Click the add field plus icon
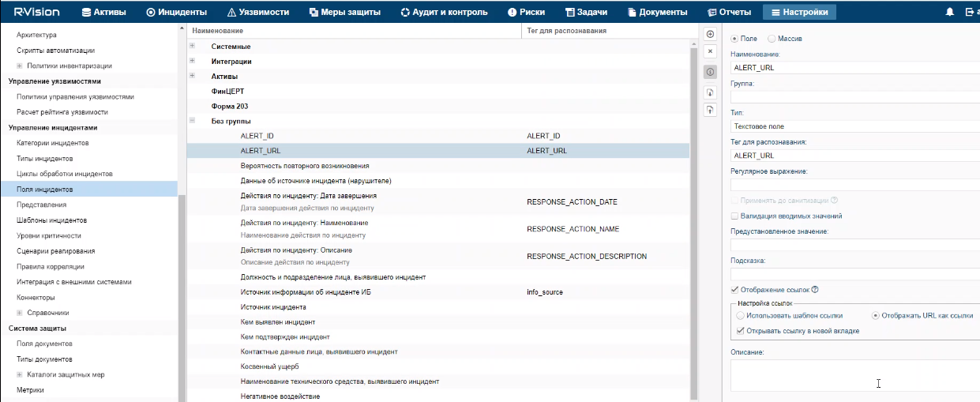 [x=710, y=35]
